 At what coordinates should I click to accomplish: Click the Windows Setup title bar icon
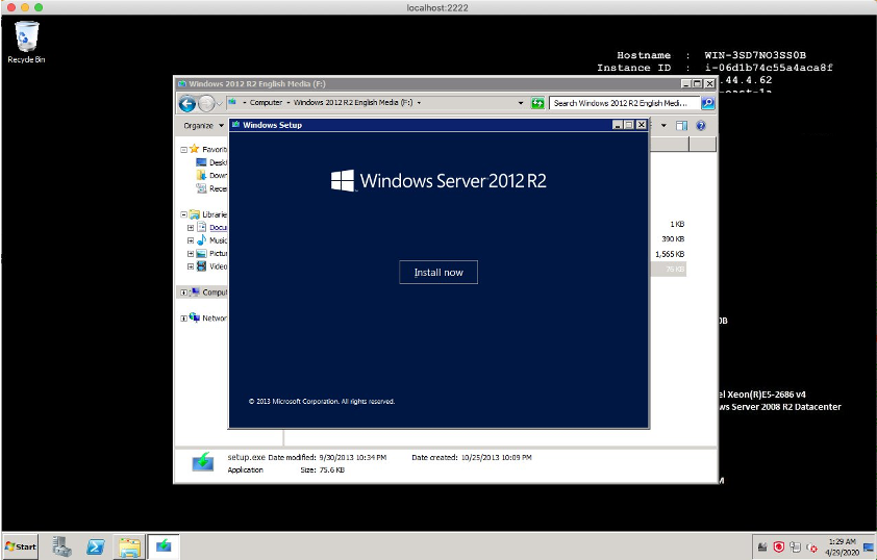click(235, 125)
